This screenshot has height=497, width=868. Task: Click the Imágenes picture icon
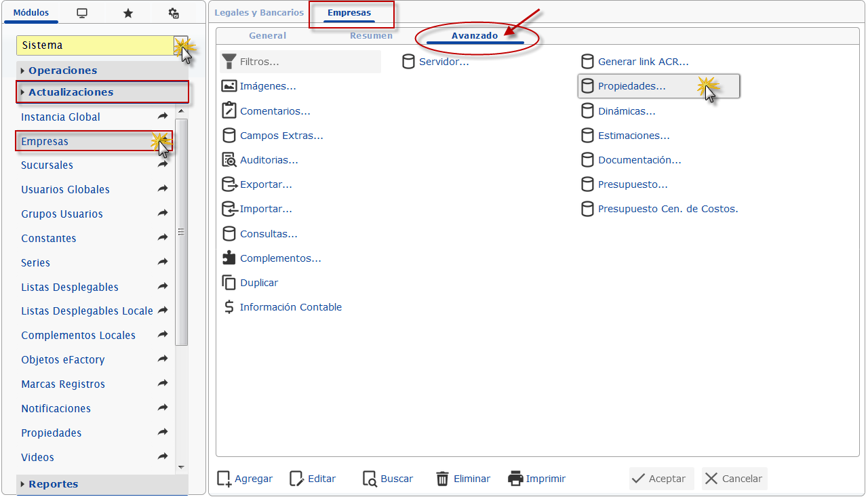click(x=229, y=86)
